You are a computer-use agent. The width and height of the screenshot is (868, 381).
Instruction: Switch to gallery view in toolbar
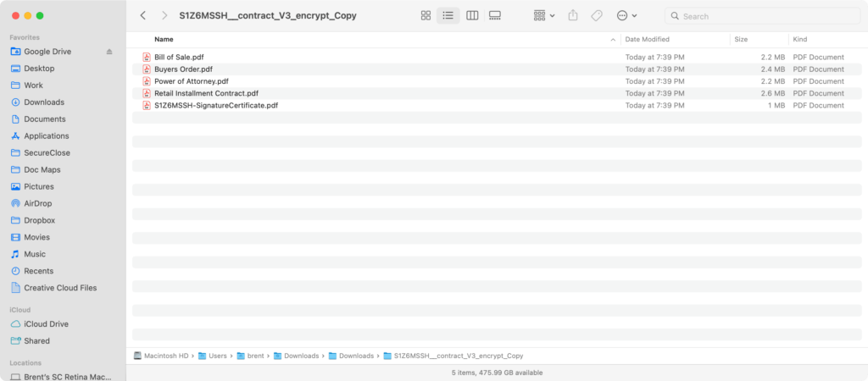pos(496,16)
